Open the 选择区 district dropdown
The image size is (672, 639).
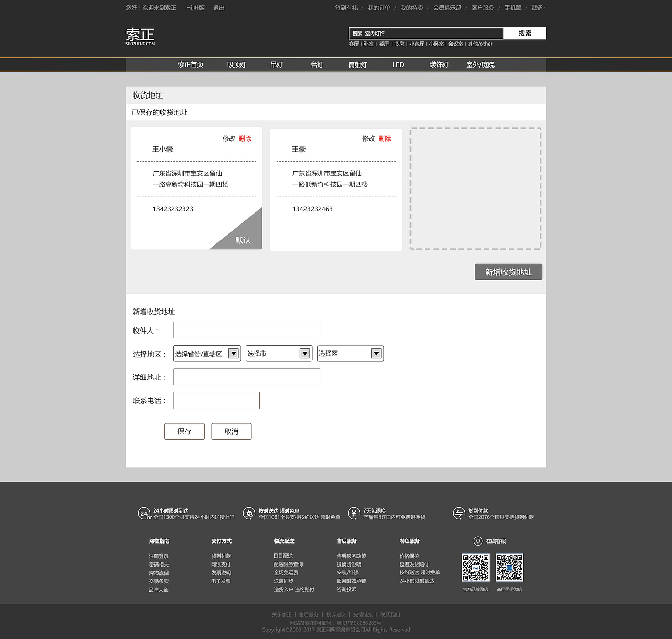pos(350,354)
